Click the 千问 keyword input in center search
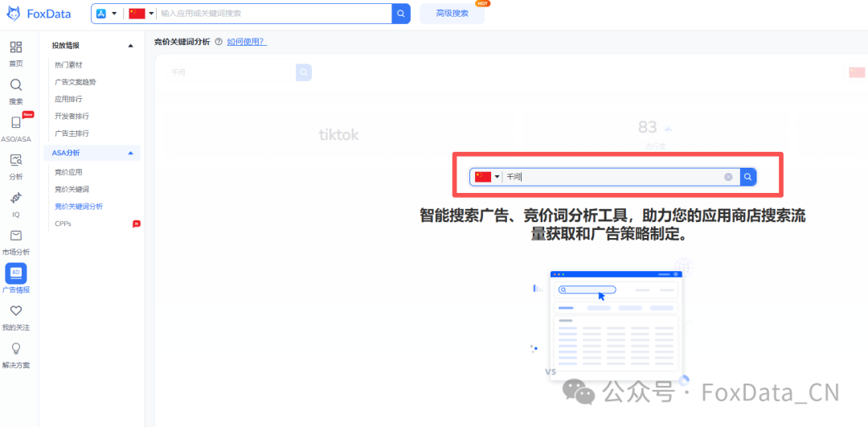The image size is (868, 427). click(x=613, y=177)
